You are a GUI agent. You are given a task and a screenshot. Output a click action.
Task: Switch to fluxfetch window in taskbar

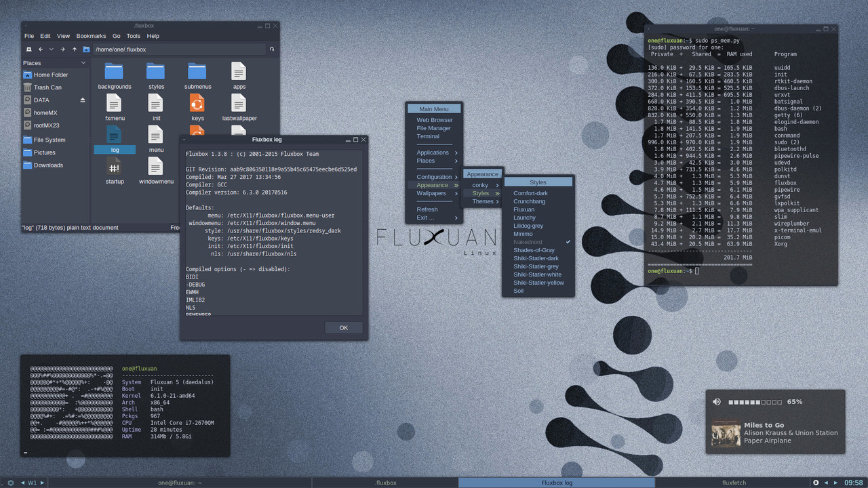point(732,483)
